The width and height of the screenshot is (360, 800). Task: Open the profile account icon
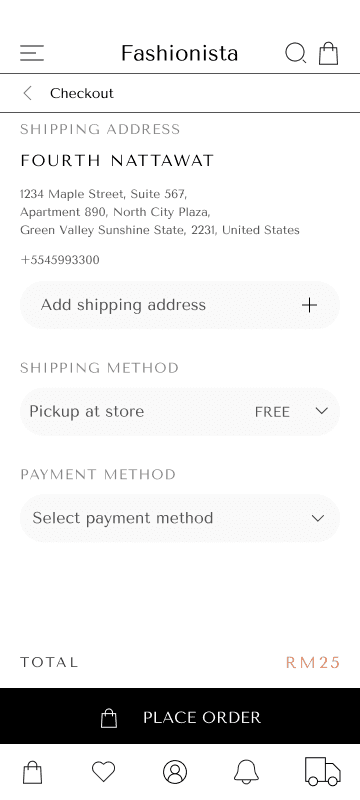click(x=175, y=772)
